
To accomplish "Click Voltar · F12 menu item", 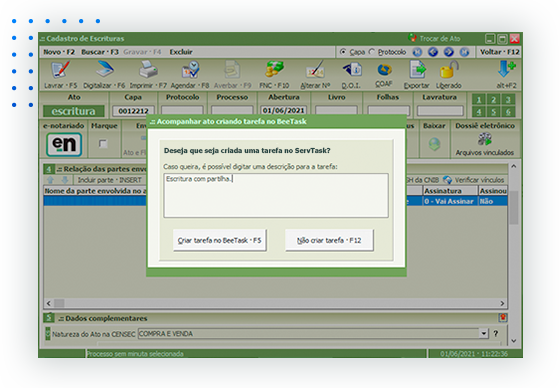I will point(499,52).
